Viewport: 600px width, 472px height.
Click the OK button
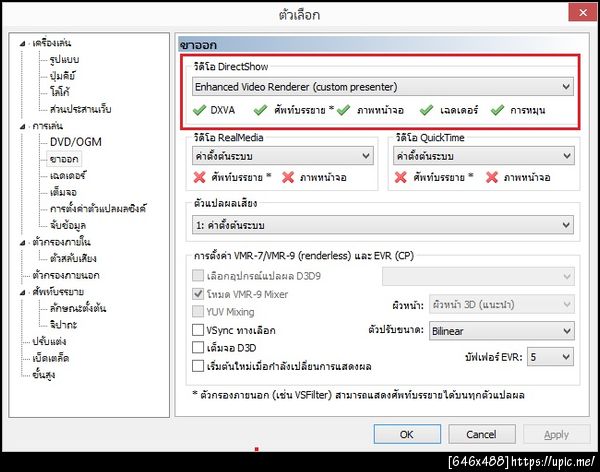point(407,434)
